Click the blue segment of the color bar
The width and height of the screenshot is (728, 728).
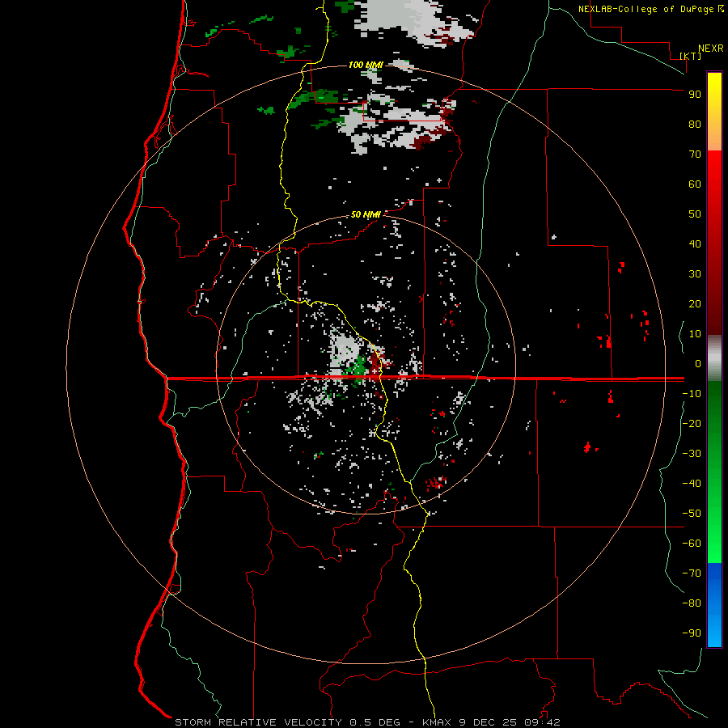[714, 605]
